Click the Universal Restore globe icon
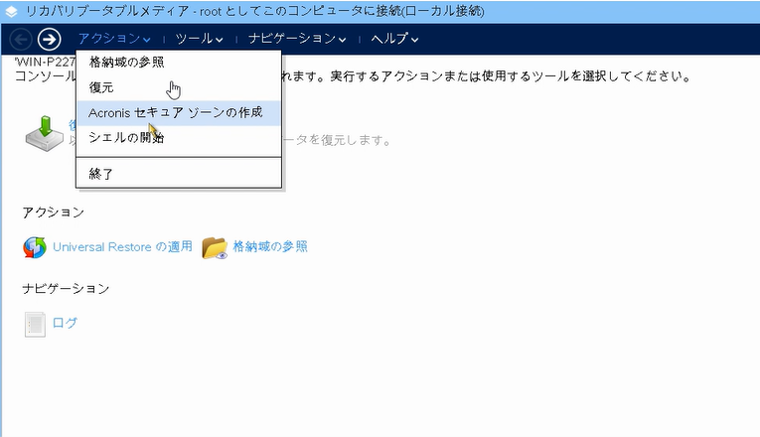This screenshot has width=760, height=437. point(34,248)
